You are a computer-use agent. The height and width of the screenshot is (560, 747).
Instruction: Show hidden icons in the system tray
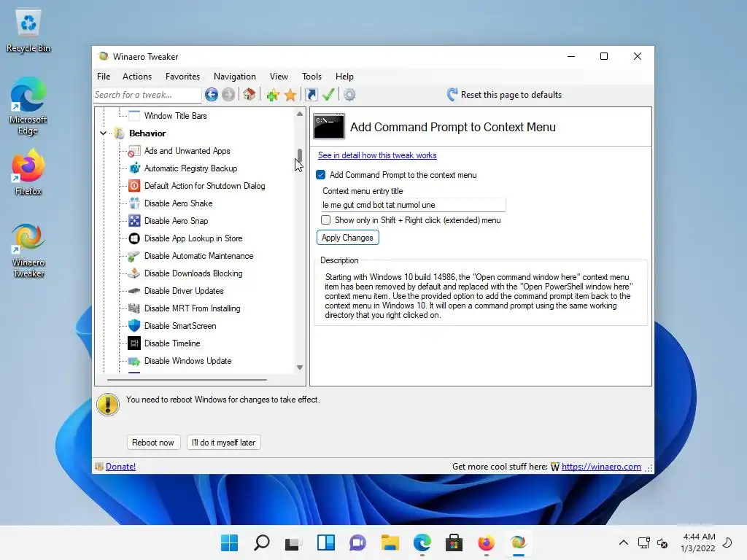point(623,542)
